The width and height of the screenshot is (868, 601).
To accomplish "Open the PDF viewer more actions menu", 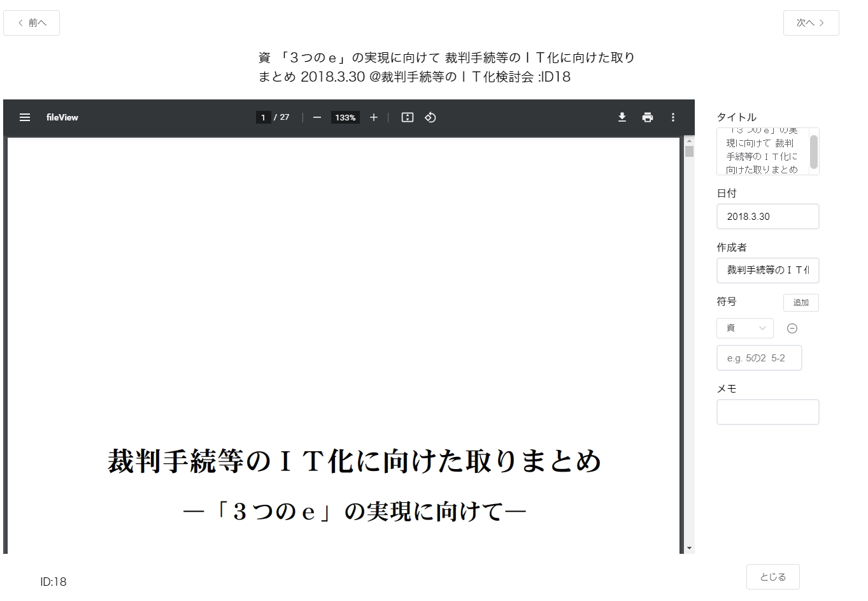I will [673, 117].
